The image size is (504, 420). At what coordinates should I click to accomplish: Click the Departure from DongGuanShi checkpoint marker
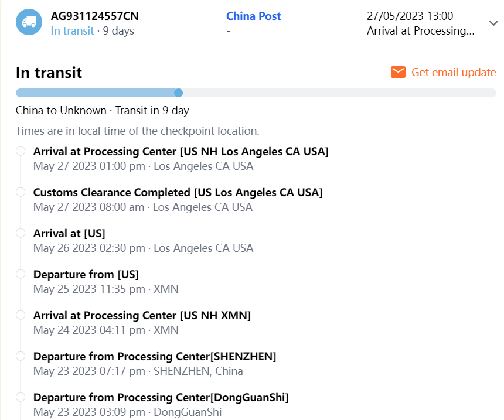21,397
